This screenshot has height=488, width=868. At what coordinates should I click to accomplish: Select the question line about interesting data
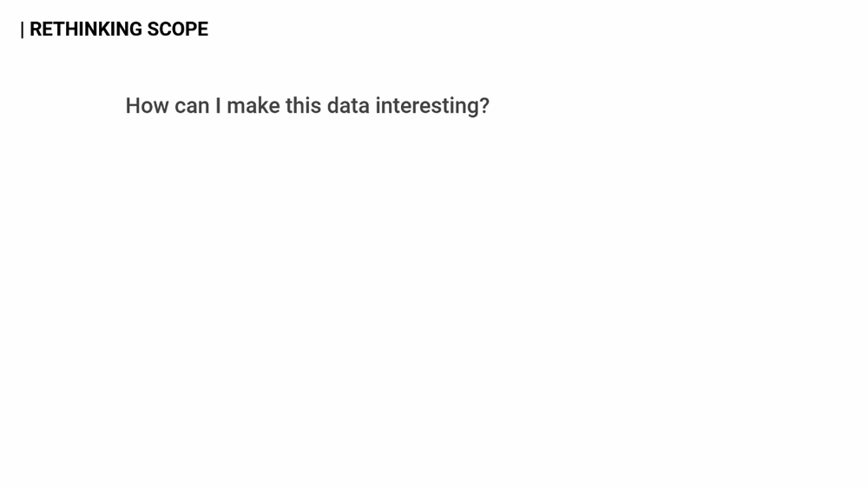pos(307,106)
